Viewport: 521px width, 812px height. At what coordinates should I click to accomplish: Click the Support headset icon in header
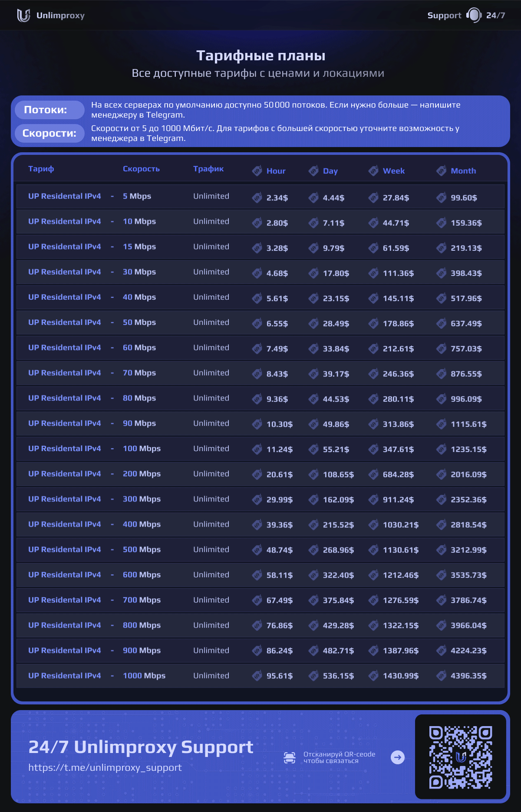click(x=474, y=15)
